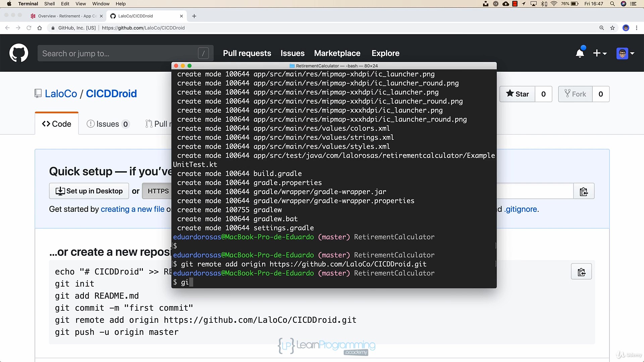Open the notifications bell
The width and height of the screenshot is (644, 362).
point(580,53)
